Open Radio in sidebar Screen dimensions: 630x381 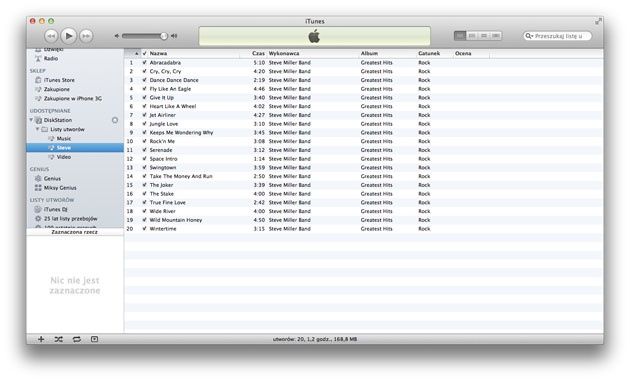51,59
